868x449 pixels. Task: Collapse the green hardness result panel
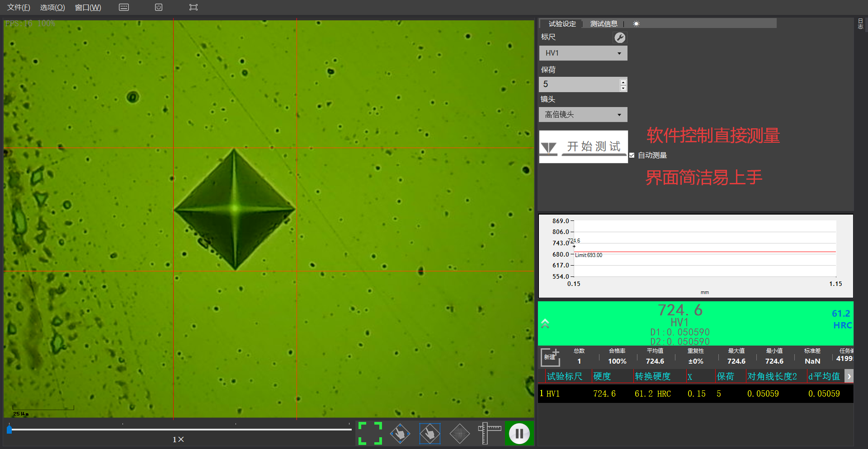click(545, 323)
